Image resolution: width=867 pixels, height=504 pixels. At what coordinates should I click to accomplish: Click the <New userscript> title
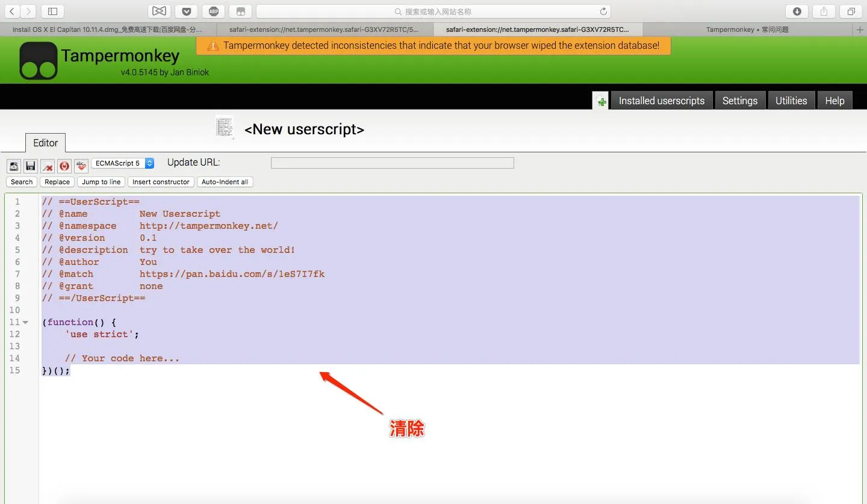pyautogui.click(x=304, y=129)
